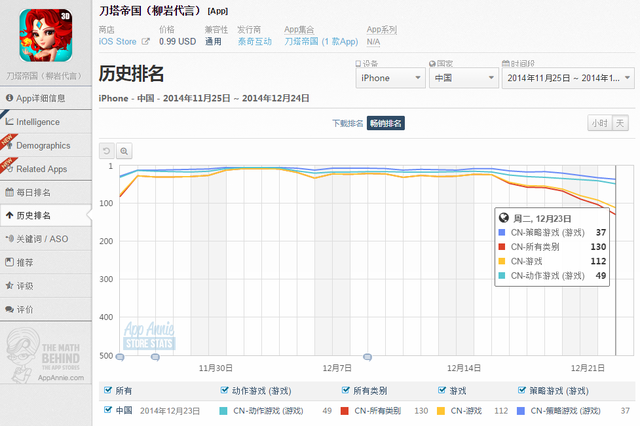The width and height of the screenshot is (640, 426).
Task: Click calendar icon beside 每日排名
Action: [x=9, y=192]
